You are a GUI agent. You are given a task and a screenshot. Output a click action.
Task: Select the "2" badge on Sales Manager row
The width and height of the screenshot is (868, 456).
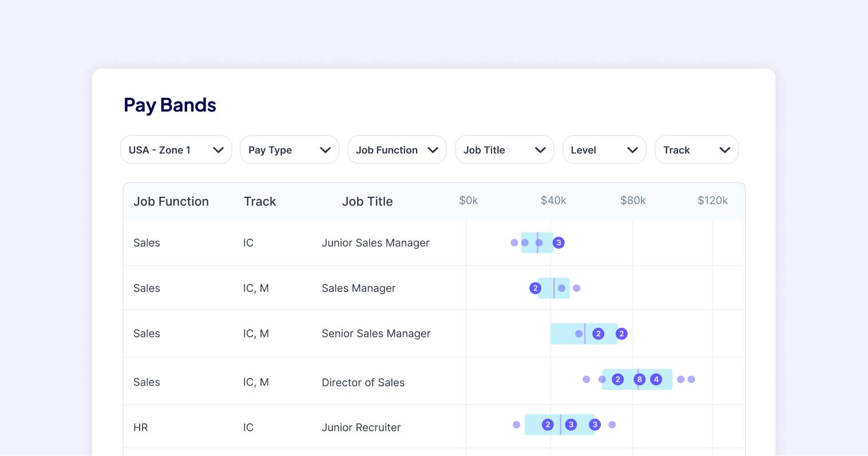pyautogui.click(x=536, y=288)
